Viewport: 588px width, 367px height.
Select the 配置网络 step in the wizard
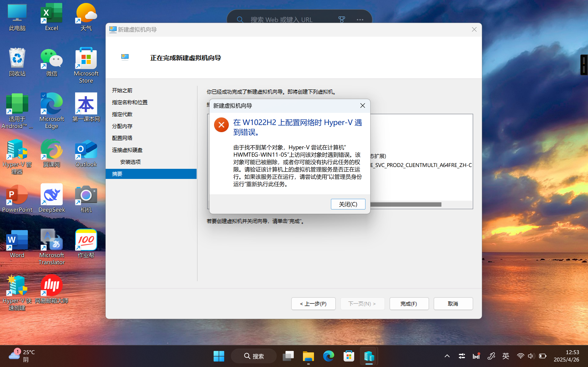click(122, 138)
